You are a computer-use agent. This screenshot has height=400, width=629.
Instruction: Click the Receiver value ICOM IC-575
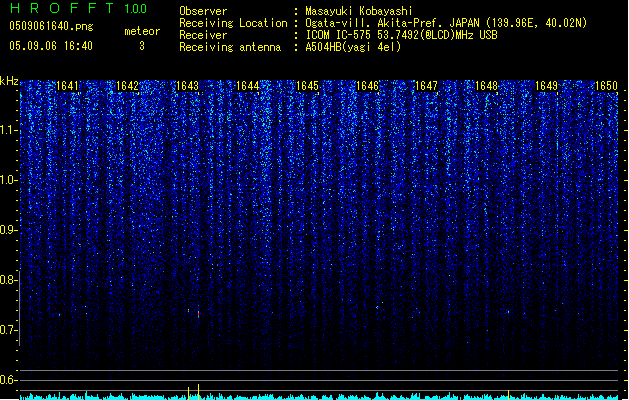(401, 35)
